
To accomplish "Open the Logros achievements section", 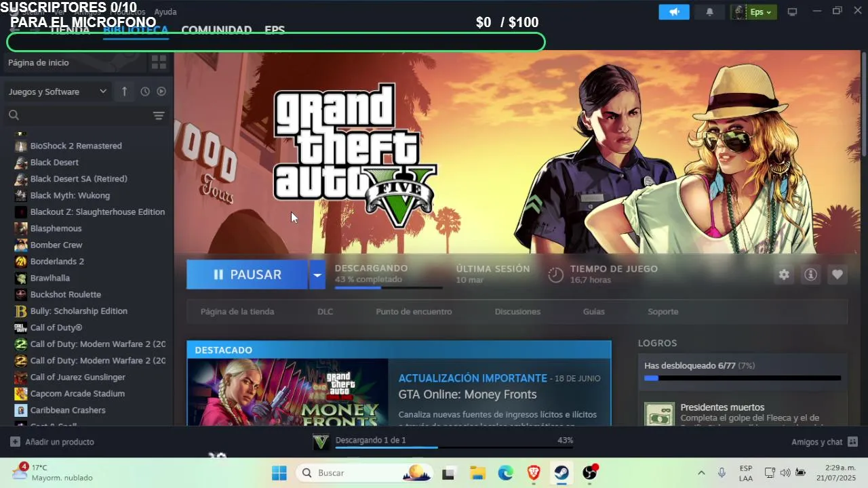I will click(x=657, y=343).
